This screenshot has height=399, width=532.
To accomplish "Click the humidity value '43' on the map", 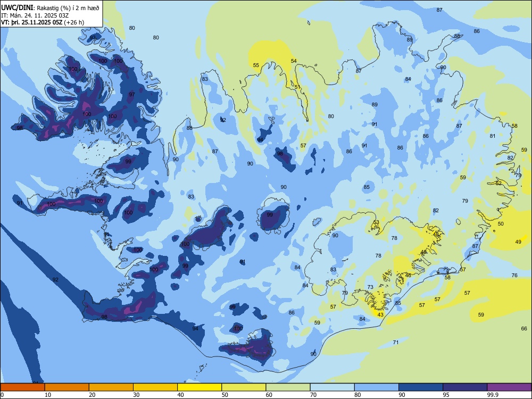I will click(x=380, y=315).
